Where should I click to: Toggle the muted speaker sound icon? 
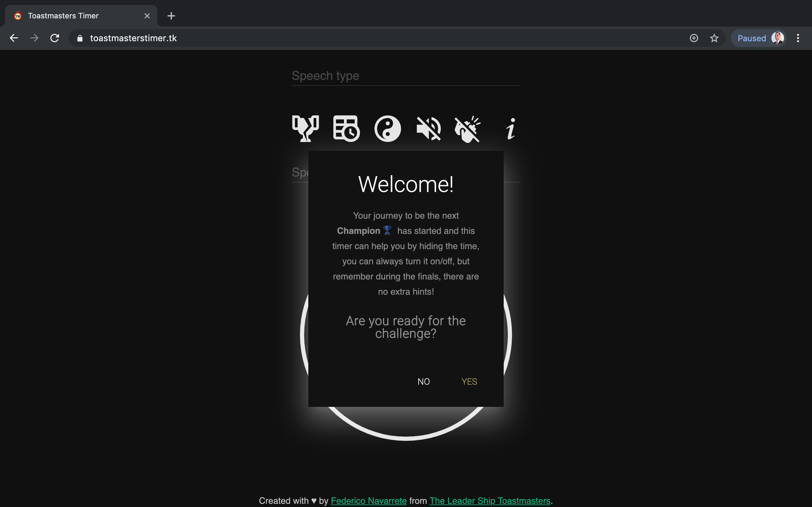tap(429, 128)
